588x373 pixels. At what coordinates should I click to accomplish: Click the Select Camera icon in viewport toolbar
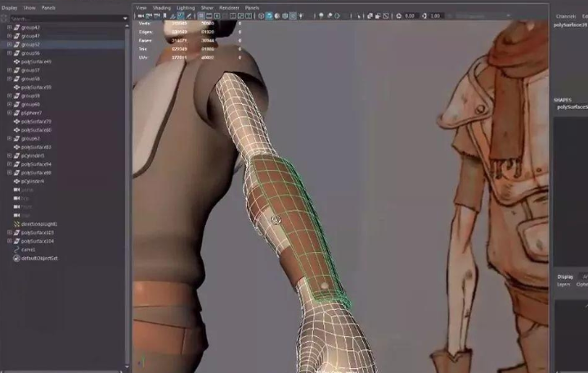141,16
